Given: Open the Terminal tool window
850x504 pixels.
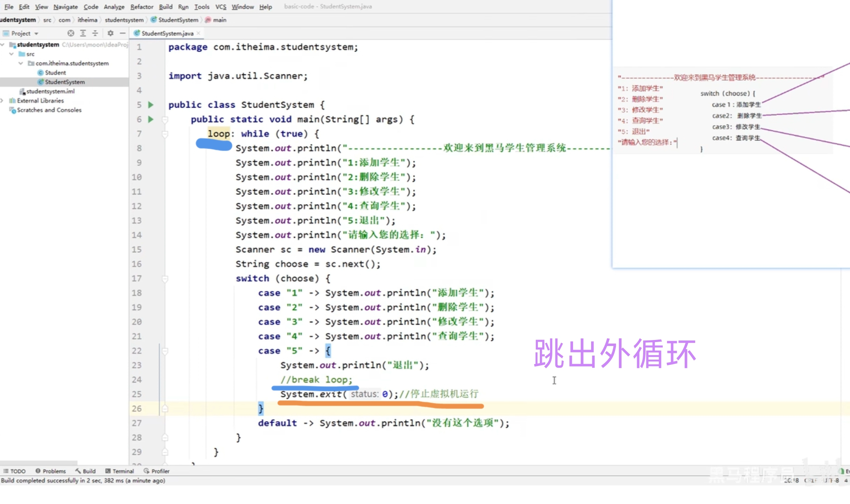Looking at the screenshot, I should tap(119, 471).
